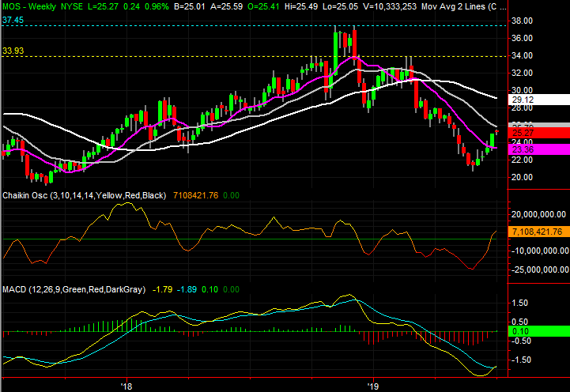Click the -25,000,000.00 Chaikin axis label

[x=539, y=269]
